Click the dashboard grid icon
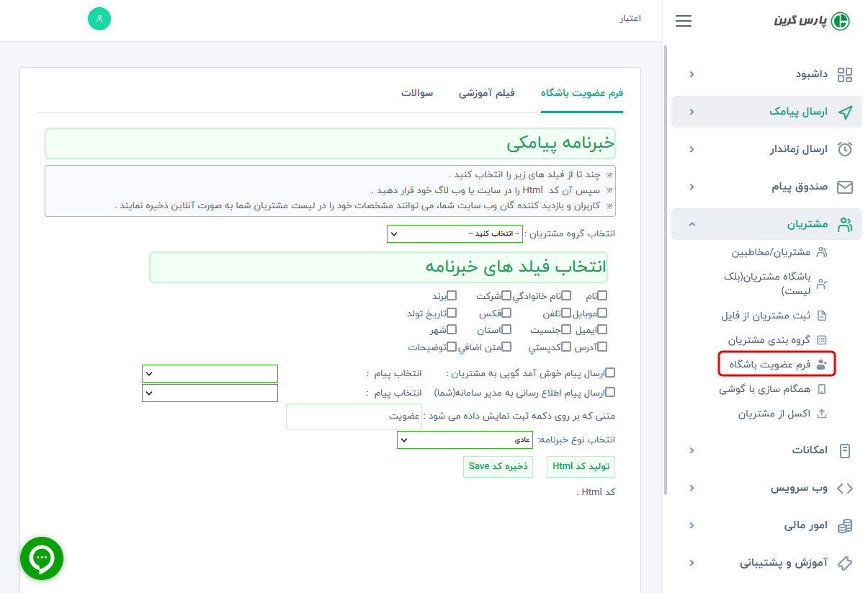 click(845, 75)
